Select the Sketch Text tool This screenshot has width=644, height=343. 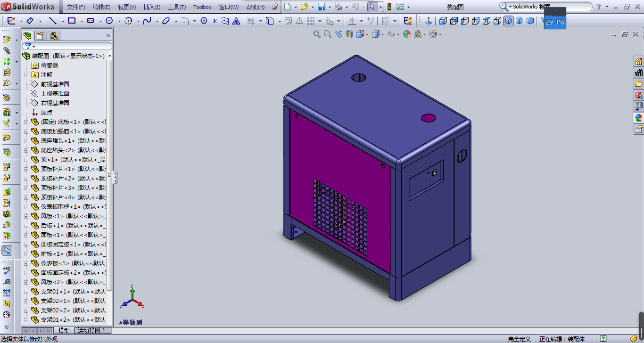tap(237, 21)
